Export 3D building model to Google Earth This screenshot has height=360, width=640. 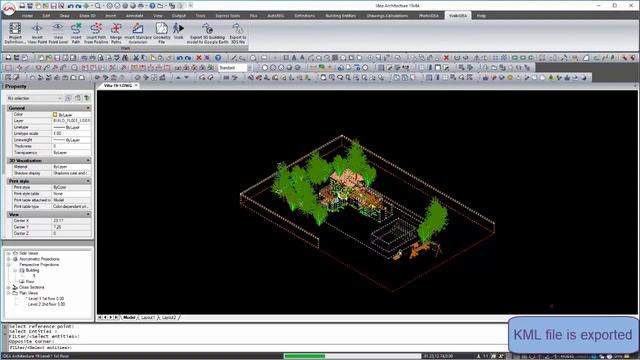coord(207,33)
